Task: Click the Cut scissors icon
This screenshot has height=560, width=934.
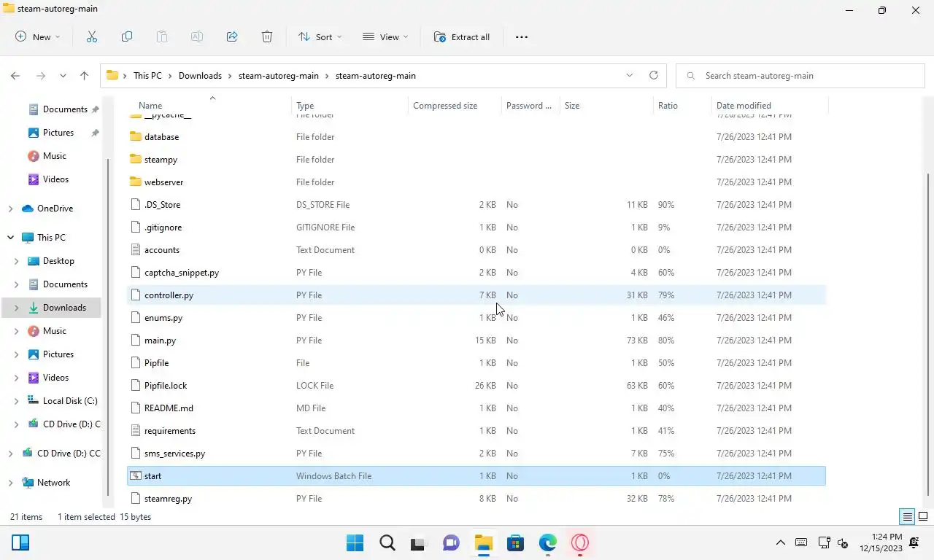Action: (92, 36)
